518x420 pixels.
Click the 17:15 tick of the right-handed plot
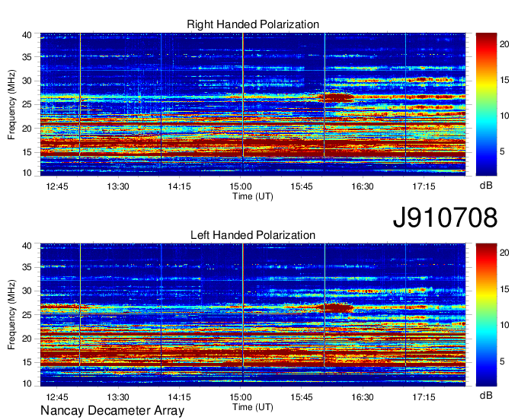tap(424, 186)
